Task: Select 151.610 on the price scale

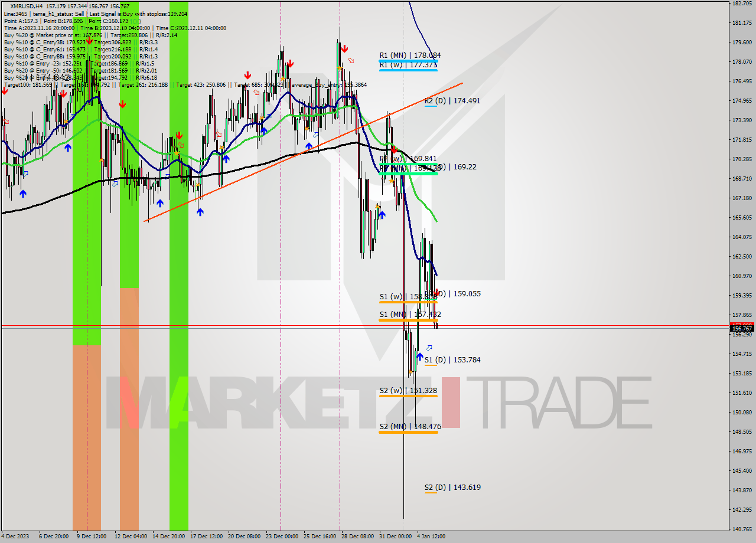Action: pos(742,392)
